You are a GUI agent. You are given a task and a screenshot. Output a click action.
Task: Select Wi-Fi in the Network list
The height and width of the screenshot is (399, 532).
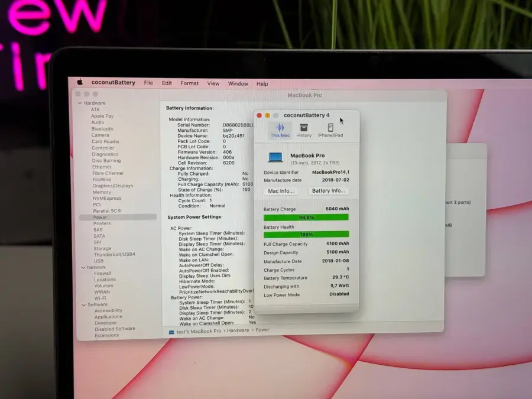(100, 299)
